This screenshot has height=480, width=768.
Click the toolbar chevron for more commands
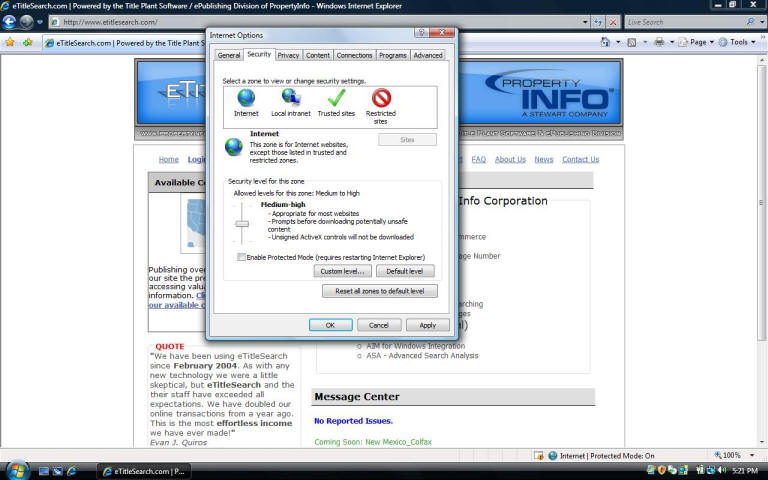[x=763, y=37]
